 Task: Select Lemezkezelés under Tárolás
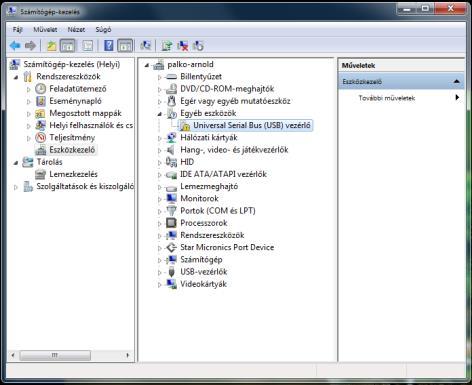[x=73, y=174]
